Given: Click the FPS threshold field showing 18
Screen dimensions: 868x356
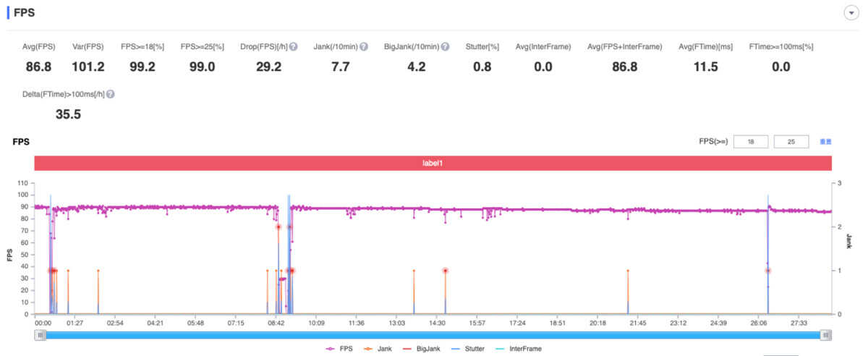Looking at the screenshot, I should (751, 142).
